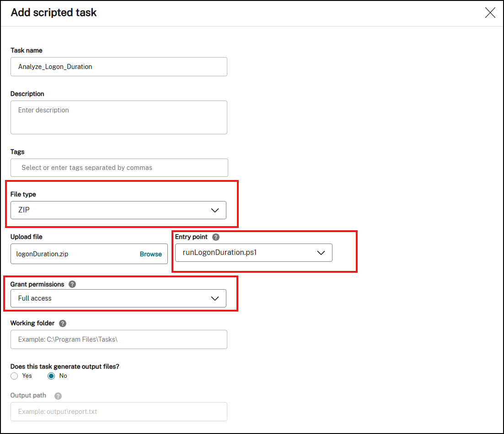Screen dimensions: 504x434
Task: Expand the Entry point dropdown
Action: coord(253,253)
